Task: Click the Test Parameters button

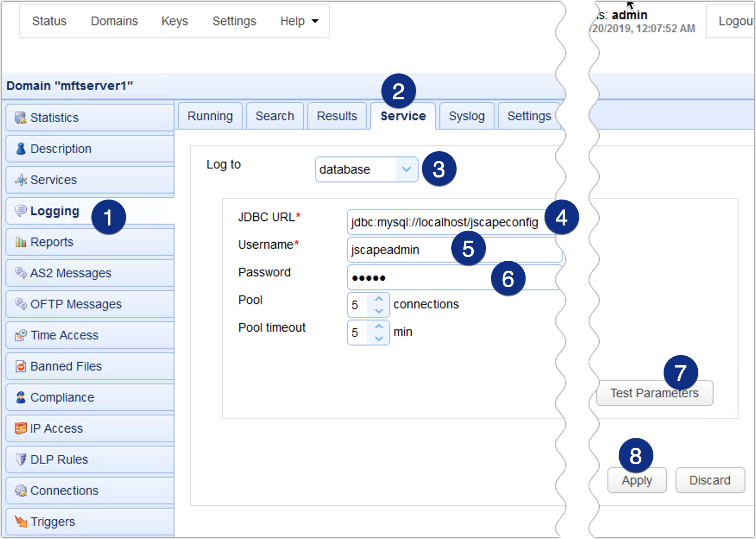Action: point(654,393)
